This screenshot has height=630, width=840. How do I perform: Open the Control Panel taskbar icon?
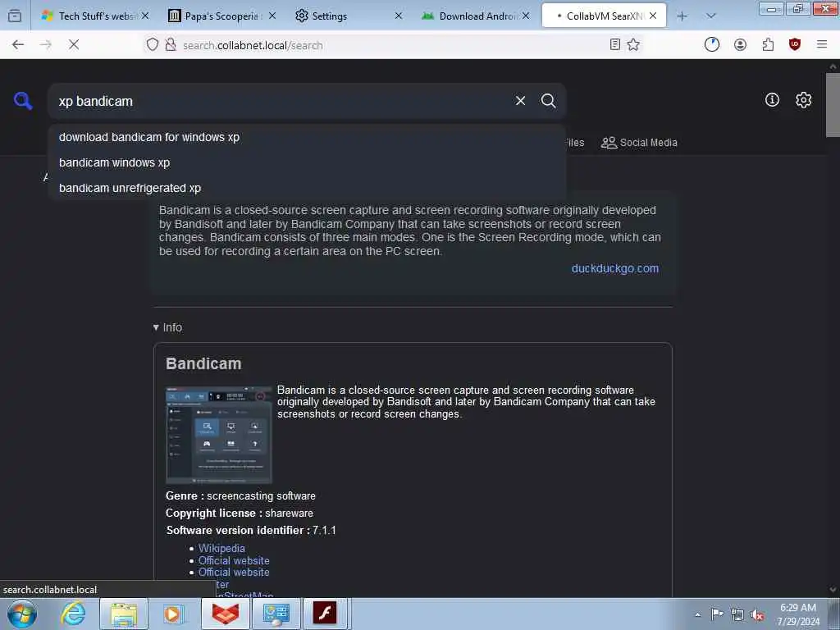point(276,614)
